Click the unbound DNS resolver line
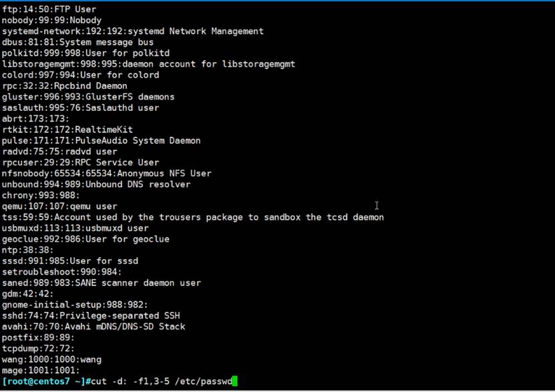The height and width of the screenshot is (392, 555). tap(96, 184)
